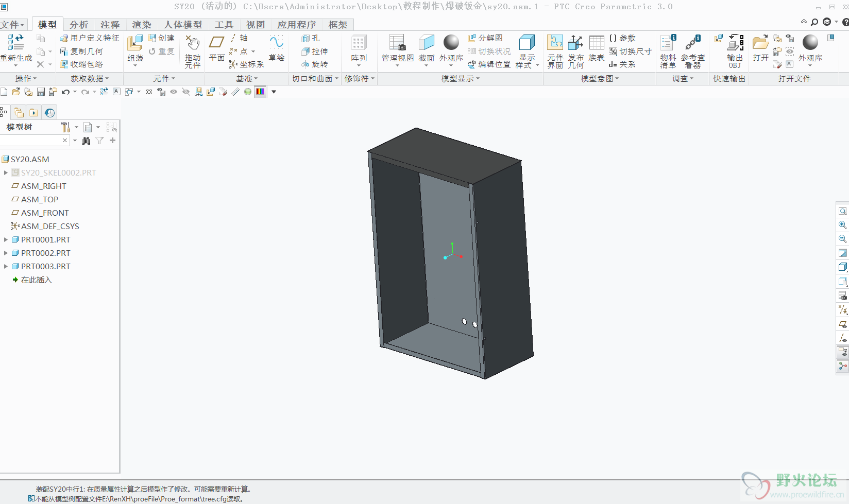Click the 参数 parameters button
The image size is (849, 504).
622,38
